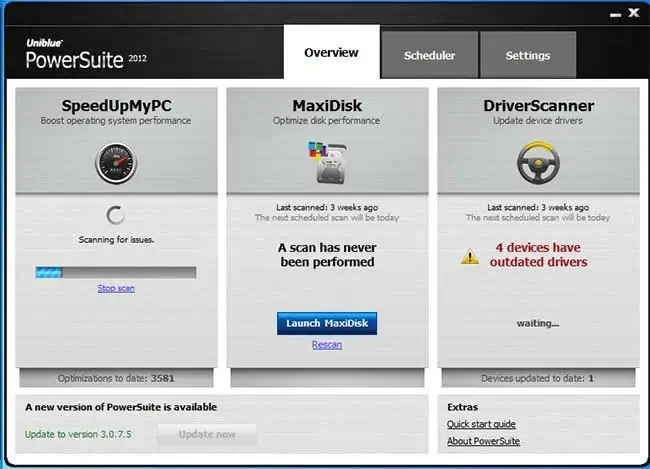The image size is (650, 469).
Task: Click the SpeedUpMyPC speedometer icon
Action: click(116, 163)
